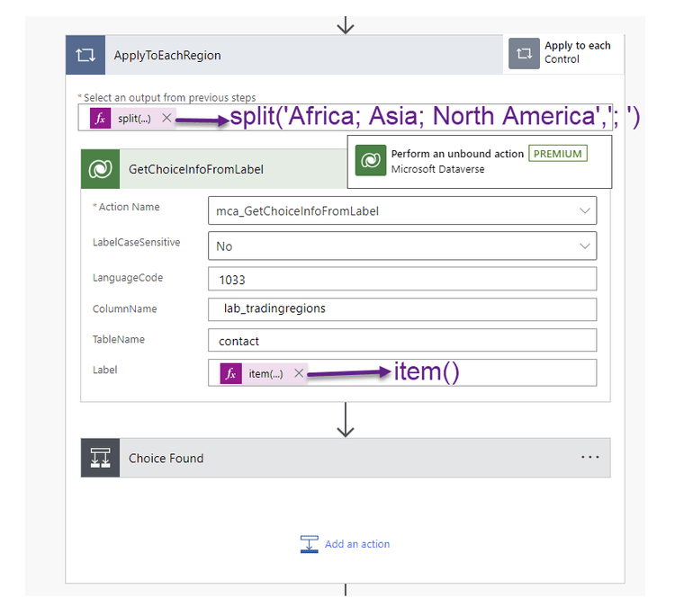Click the 'ColumnName' label
This screenshot has height=616, width=675.
125,308
